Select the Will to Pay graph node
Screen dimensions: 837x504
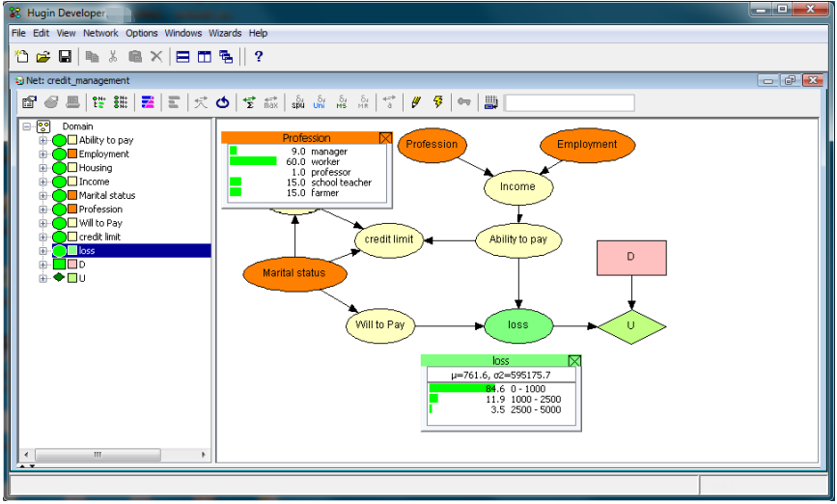pos(380,325)
